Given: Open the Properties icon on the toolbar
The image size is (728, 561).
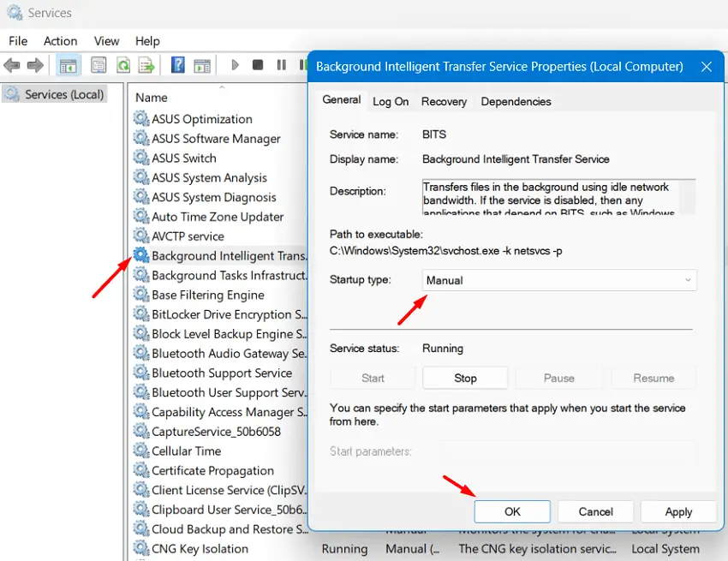Looking at the screenshot, I should coord(98,65).
